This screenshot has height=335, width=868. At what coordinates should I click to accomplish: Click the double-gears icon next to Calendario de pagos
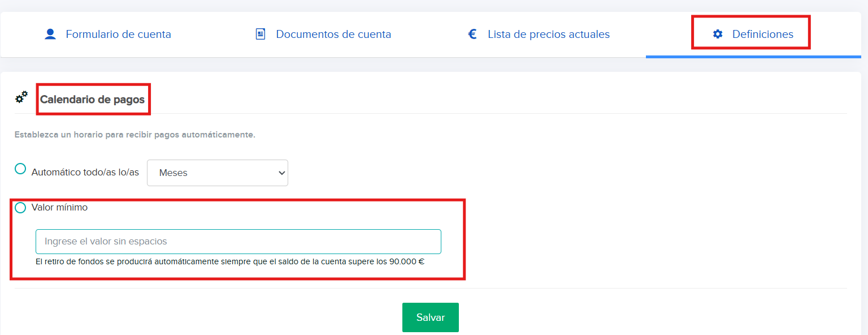click(x=21, y=97)
